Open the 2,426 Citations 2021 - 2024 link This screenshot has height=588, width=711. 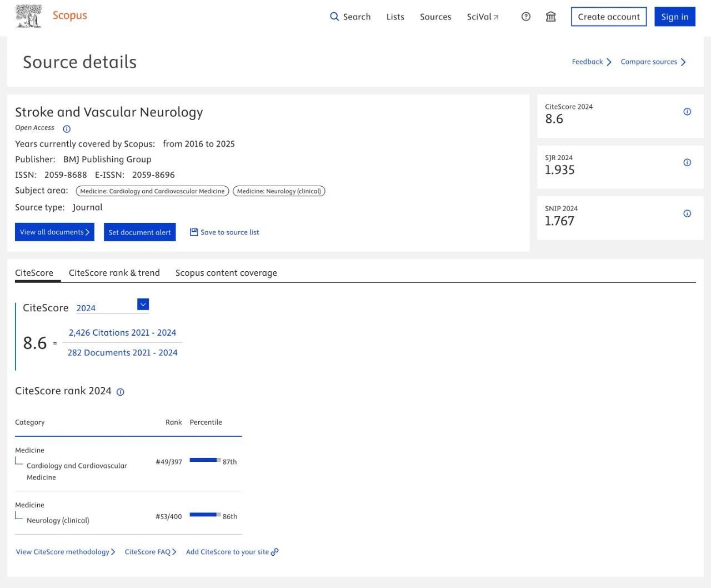tap(122, 333)
